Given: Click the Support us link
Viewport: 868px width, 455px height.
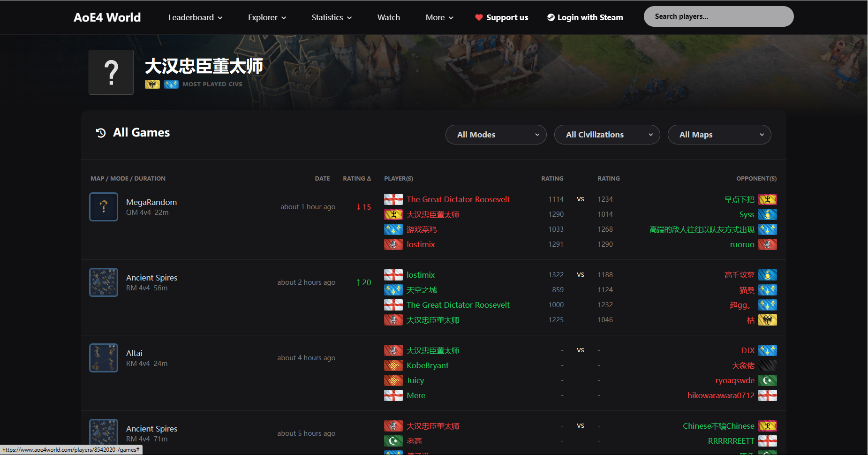Looking at the screenshot, I should (x=501, y=17).
